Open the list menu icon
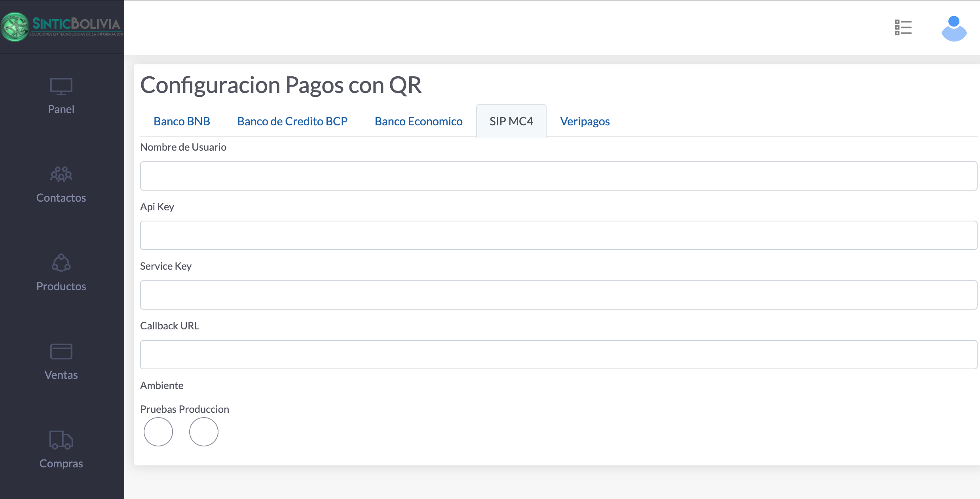 tap(903, 28)
